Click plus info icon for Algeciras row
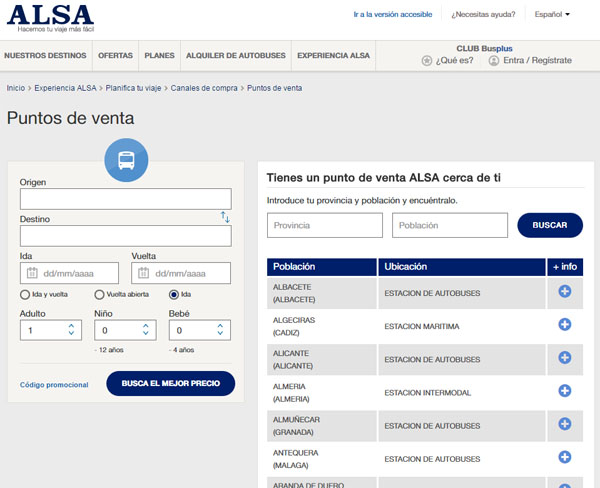Image resolution: width=600 pixels, height=488 pixels. pos(564,325)
